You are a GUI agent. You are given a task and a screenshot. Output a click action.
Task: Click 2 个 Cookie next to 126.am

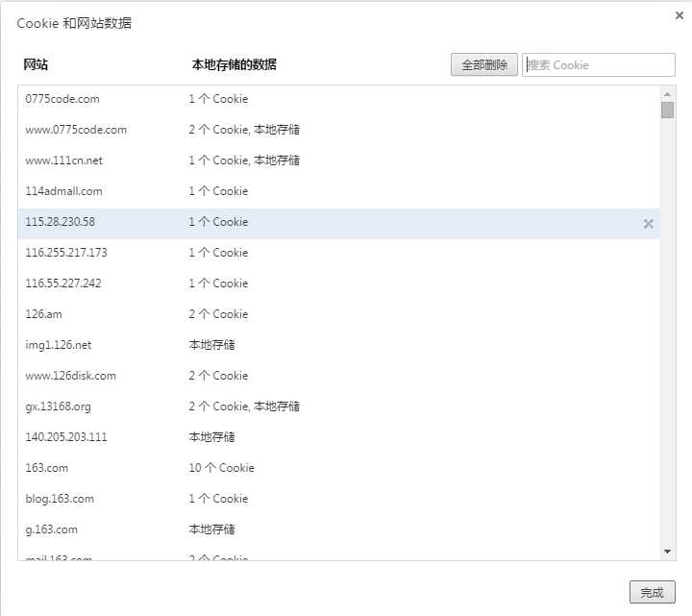[x=218, y=314]
